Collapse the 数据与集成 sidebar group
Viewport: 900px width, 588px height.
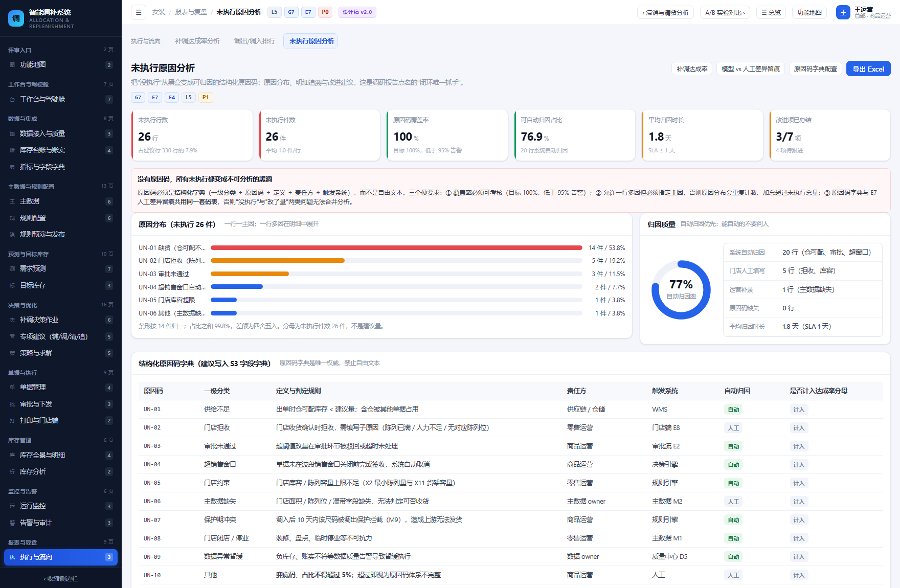coord(61,119)
